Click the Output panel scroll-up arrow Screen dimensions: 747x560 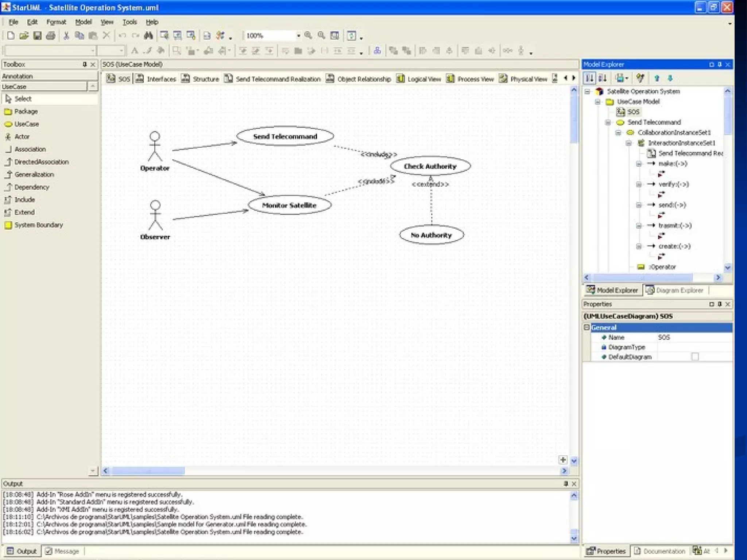[x=574, y=495]
